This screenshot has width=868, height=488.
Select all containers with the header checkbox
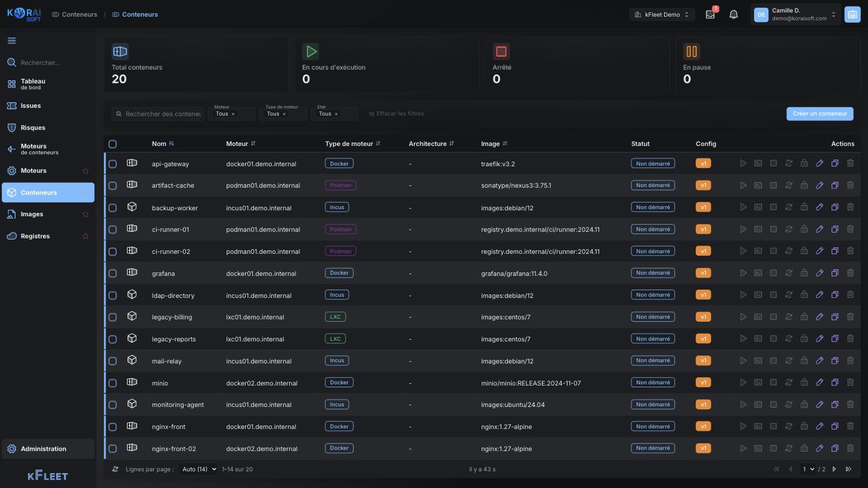click(x=113, y=144)
